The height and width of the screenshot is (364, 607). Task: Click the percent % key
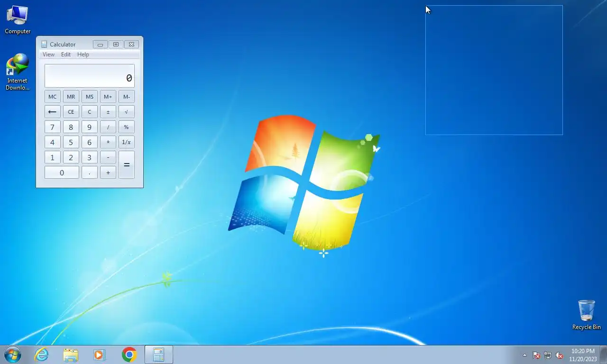pyautogui.click(x=127, y=127)
